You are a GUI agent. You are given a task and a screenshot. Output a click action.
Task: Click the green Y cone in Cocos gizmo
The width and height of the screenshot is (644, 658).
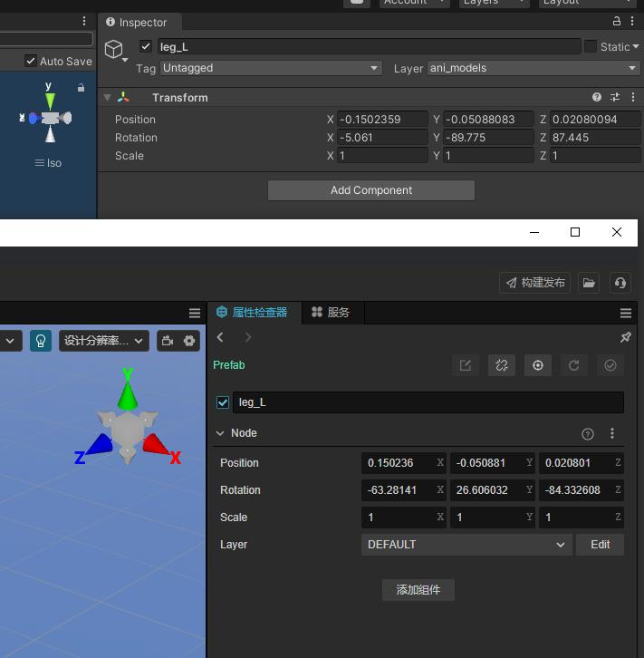pyautogui.click(x=128, y=396)
